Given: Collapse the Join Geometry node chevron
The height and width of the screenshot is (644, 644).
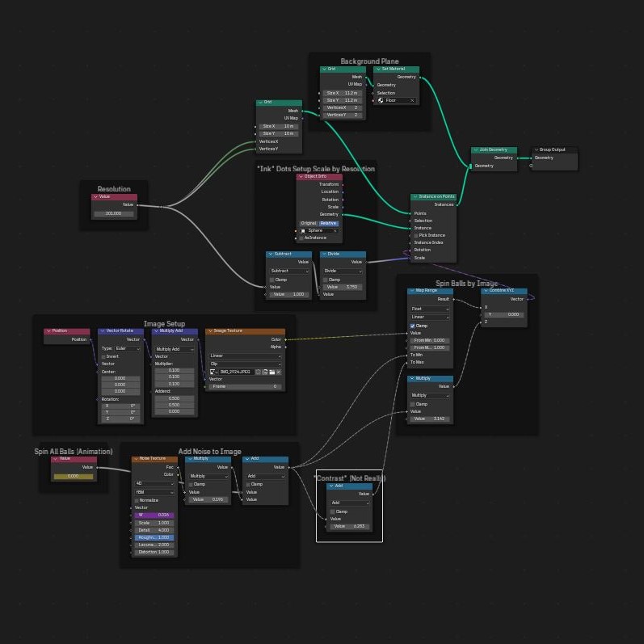Looking at the screenshot, I should click(x=476, y=150).
